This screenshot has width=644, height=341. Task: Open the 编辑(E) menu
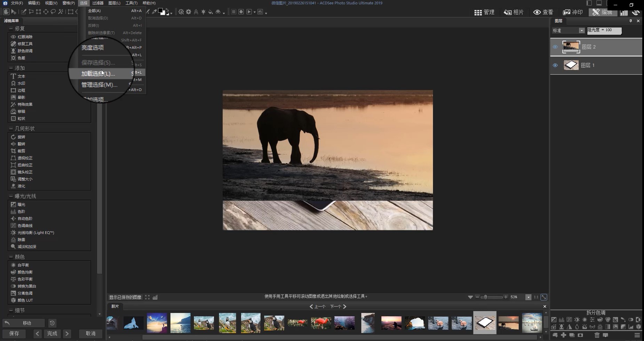click(34, 3)
